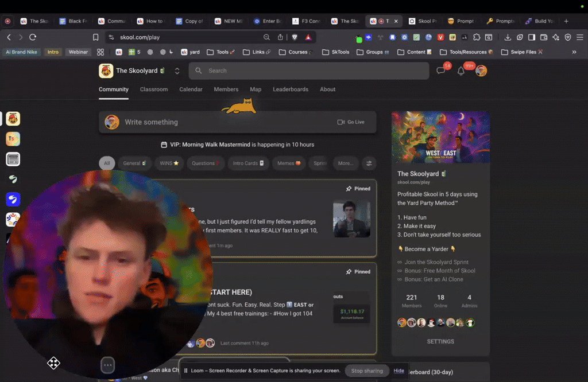
Task: Open browser extensions puzzle icon
Action: 476,37
